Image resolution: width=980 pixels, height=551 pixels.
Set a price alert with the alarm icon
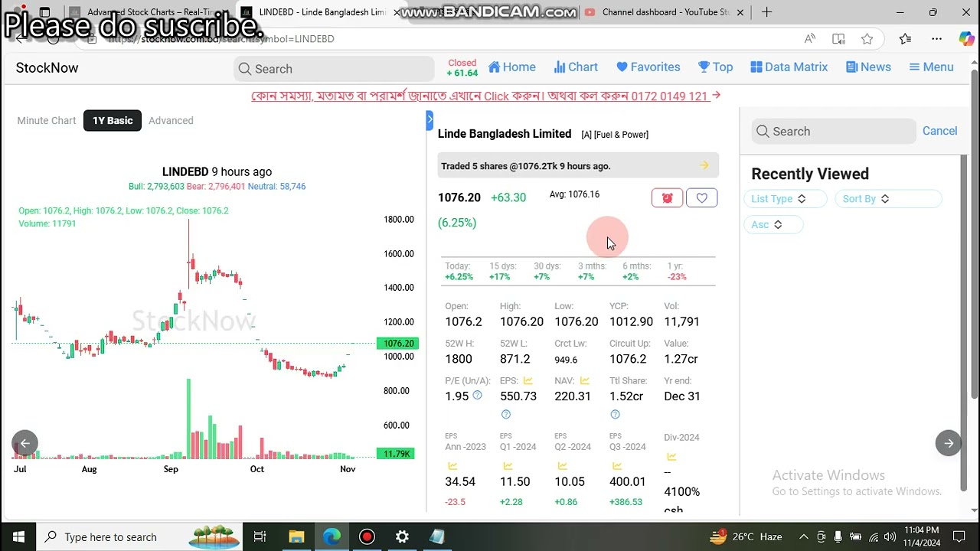click(x=667, y=198)
